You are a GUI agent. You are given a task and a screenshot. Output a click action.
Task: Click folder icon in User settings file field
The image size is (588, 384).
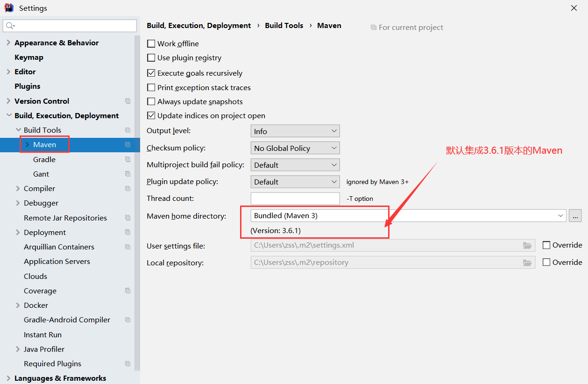tap(528, 245)
